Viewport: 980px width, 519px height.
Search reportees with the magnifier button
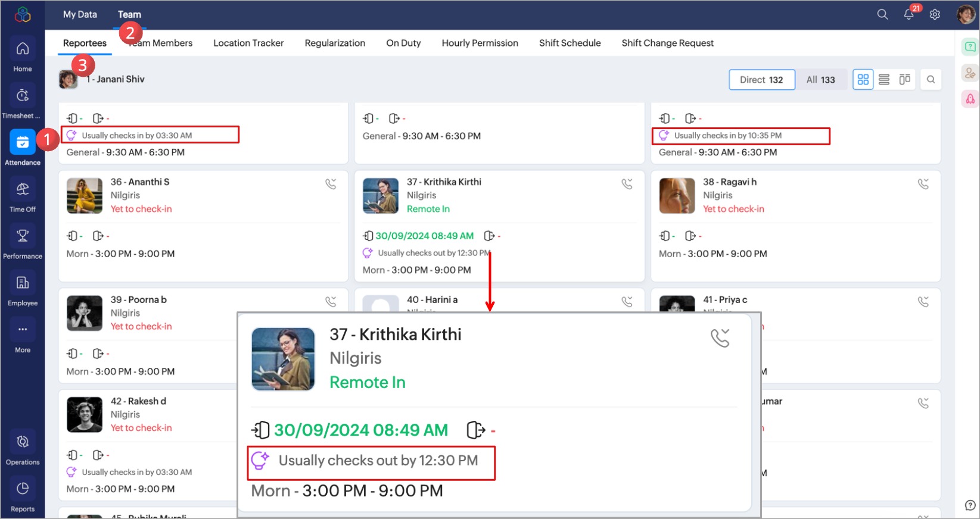(x=931, y=80)
